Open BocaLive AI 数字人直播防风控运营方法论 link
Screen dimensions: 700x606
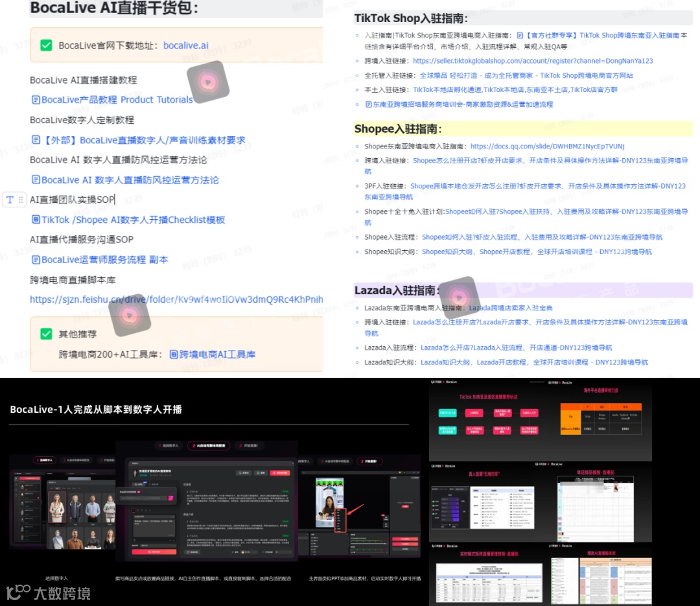(130, 180)
